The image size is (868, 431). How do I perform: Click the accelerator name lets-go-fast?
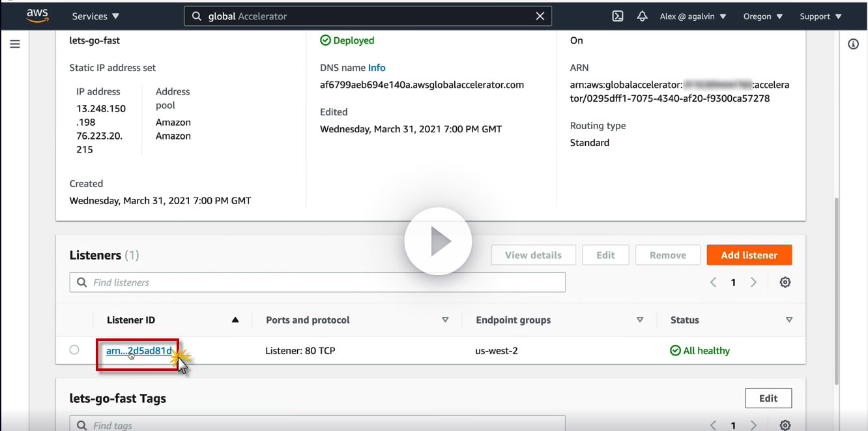click(94, 40)
